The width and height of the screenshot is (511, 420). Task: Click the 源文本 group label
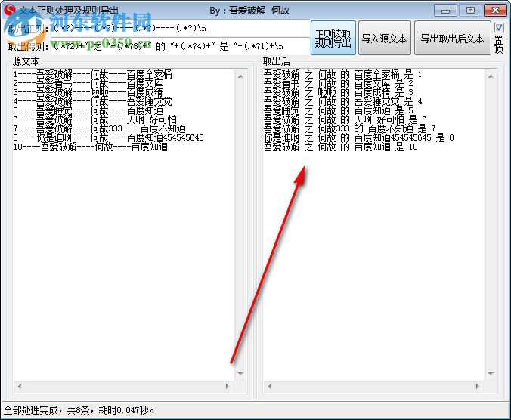pyautogui.click(x=26, y=61)
